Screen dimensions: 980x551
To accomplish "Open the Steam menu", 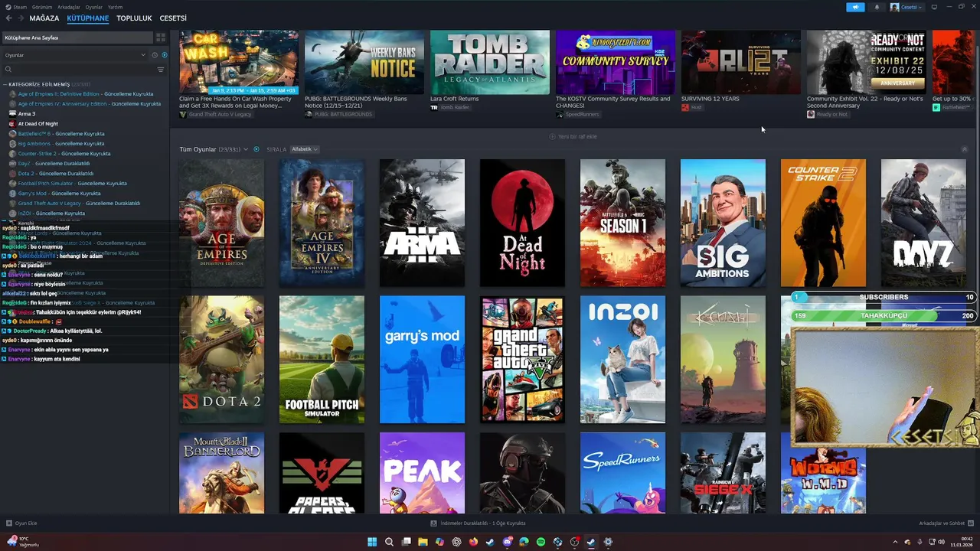I will click(20, 7).
